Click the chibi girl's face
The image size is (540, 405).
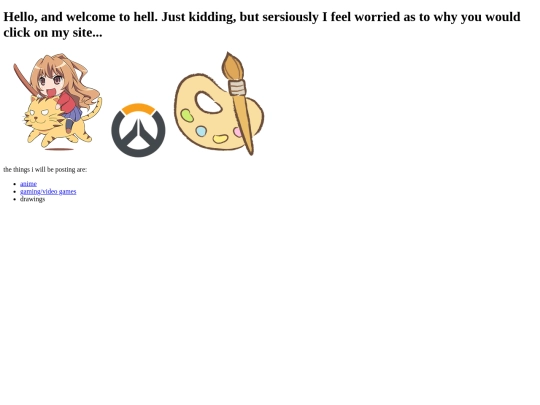tap(50, 85)
